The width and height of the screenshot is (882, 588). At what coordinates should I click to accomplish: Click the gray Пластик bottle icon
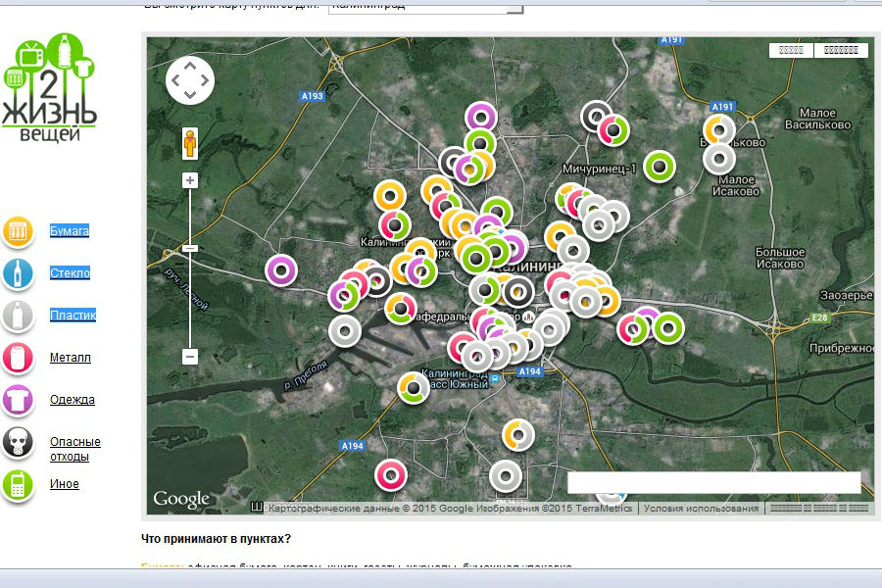point(17,316)
